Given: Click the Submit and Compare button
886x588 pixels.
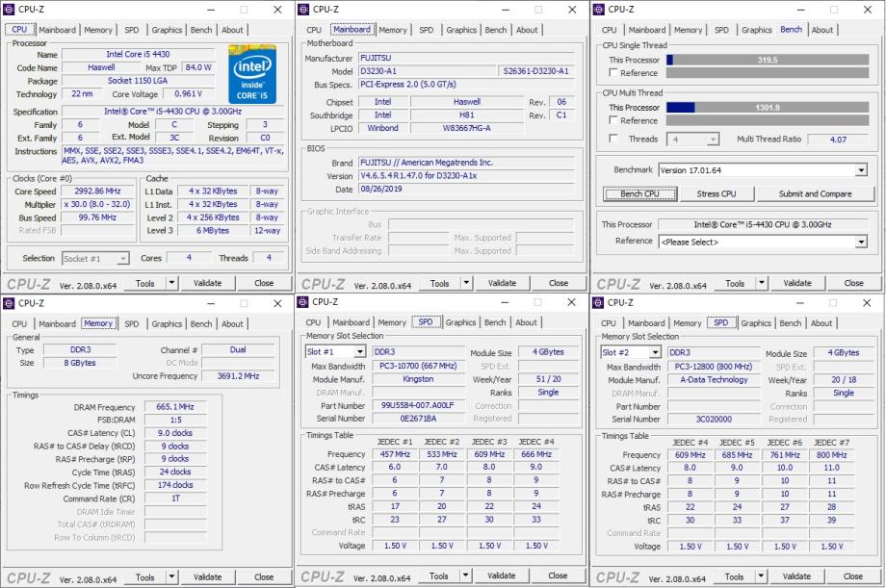Looking at the screenshot, I should point(815,194).
